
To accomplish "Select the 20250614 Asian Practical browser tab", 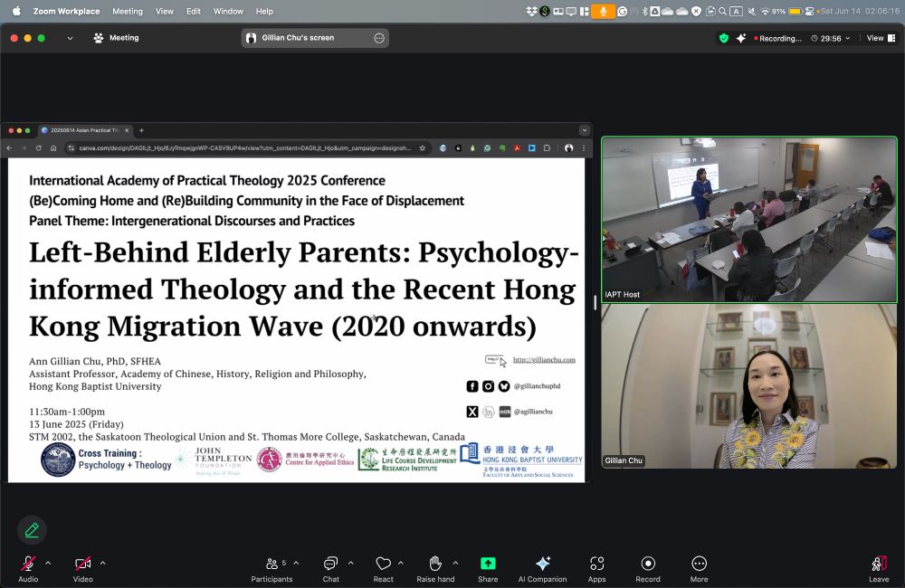I will 85,130.
